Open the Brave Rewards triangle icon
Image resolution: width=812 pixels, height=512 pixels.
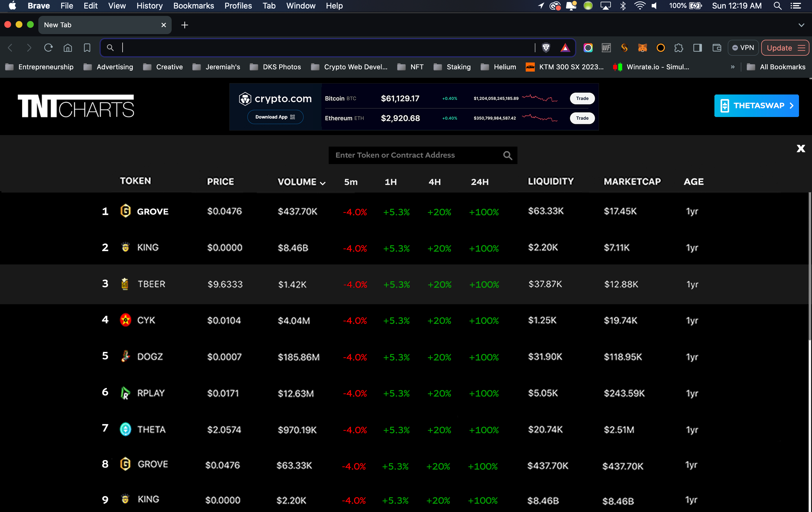pyautogui.click(x=565, y=48)
